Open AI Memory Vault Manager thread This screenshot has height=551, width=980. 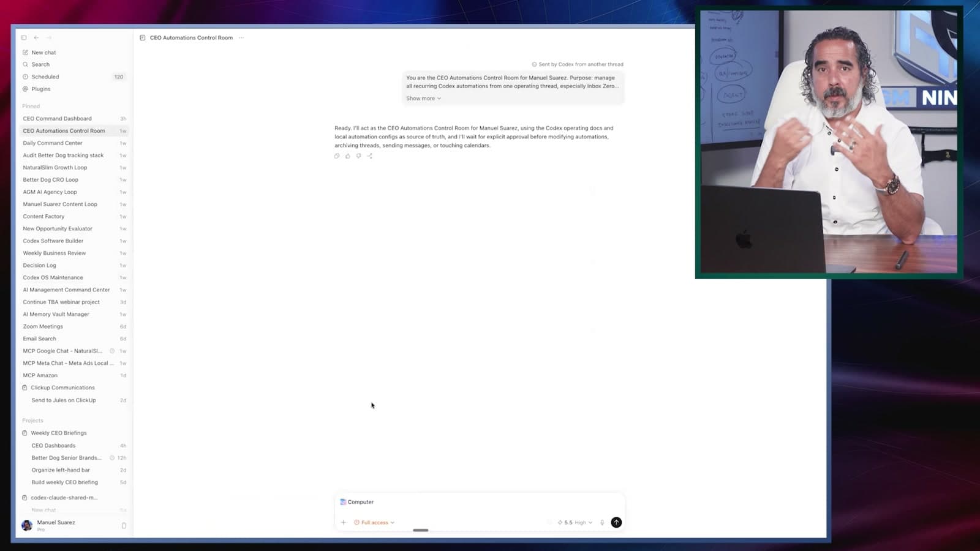pyautogui.click(x=73, y=315)
